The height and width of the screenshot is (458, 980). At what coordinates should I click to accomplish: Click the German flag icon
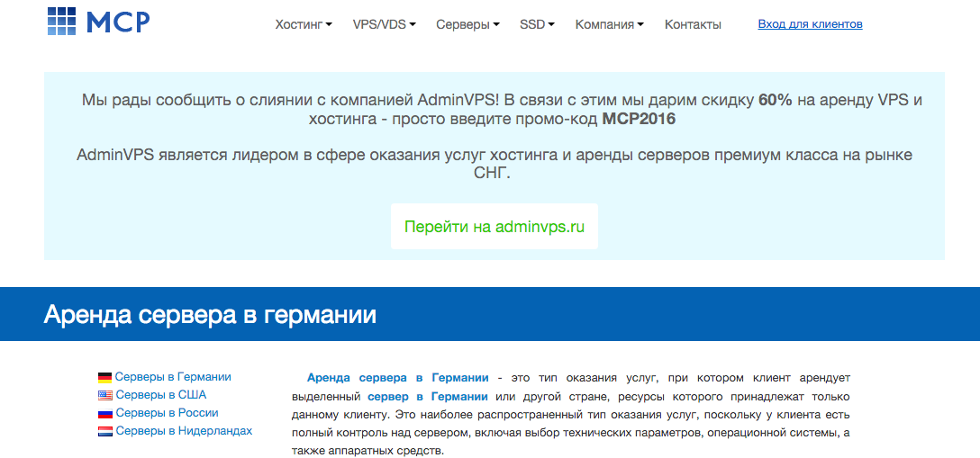point(105,378)
